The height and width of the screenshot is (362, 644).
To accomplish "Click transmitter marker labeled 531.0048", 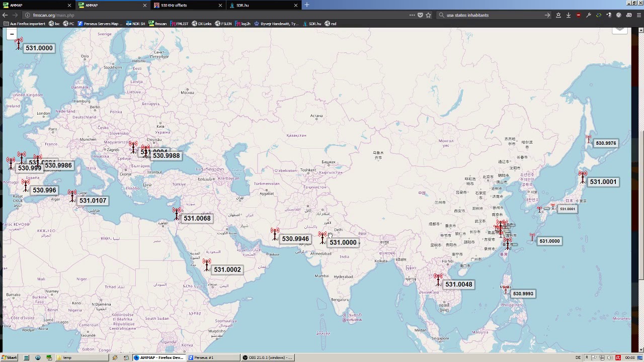I will point(438,280).
